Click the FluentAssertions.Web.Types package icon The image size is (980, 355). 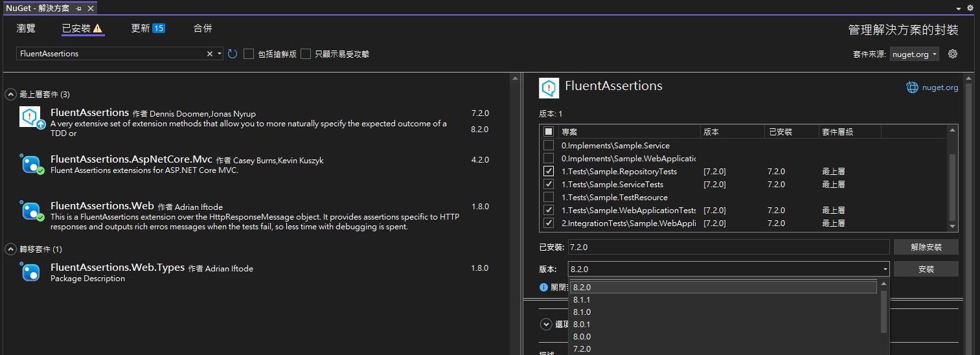coord(30,272)
